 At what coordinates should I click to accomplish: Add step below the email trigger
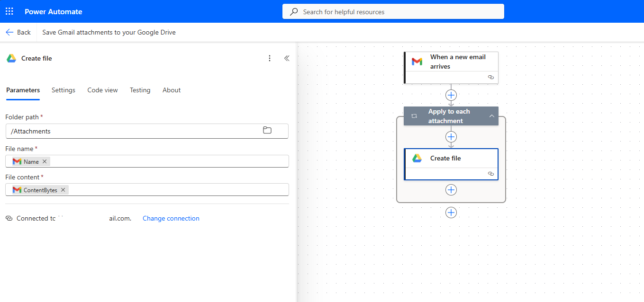(451, 95)
